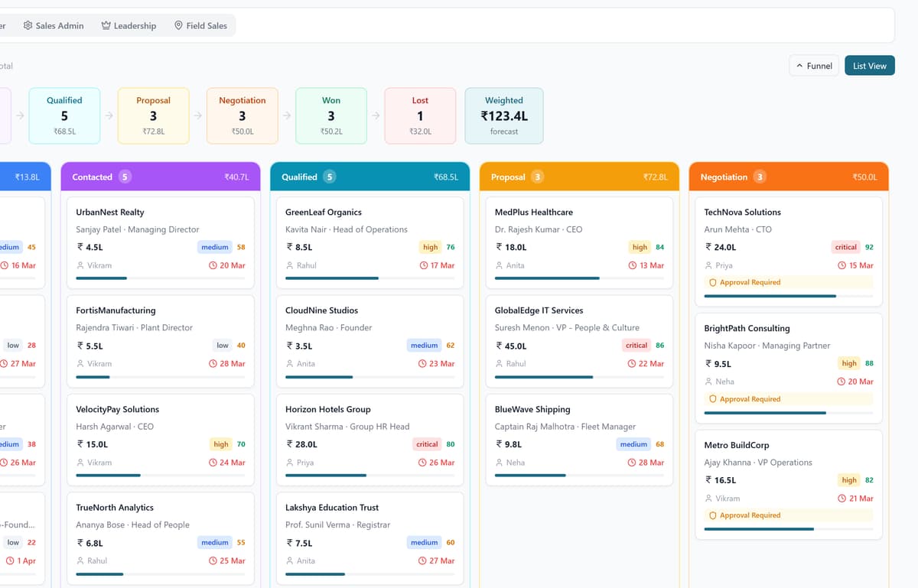Click the clock icon next to 15 Mar
This screenshot has height=588, width=918.
click(x=842, y=265)
